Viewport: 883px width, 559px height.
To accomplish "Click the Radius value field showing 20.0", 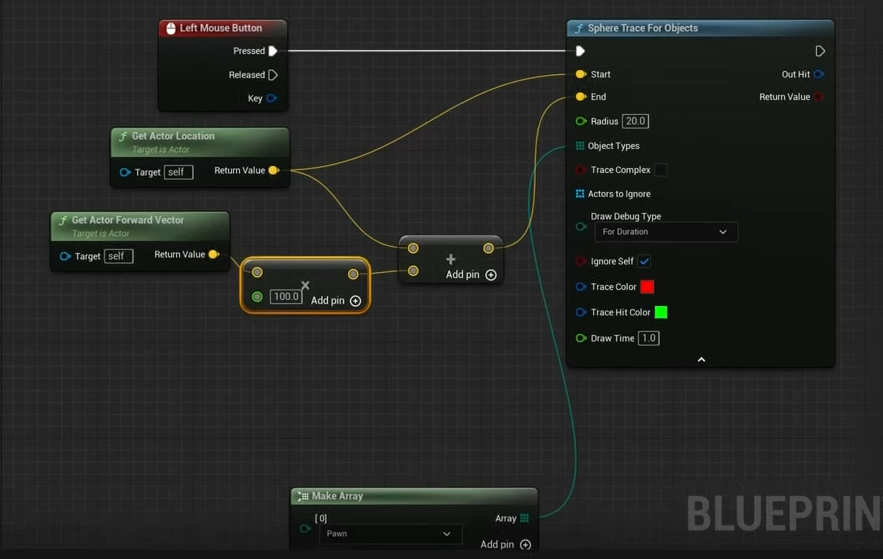I will click(635, 121).
